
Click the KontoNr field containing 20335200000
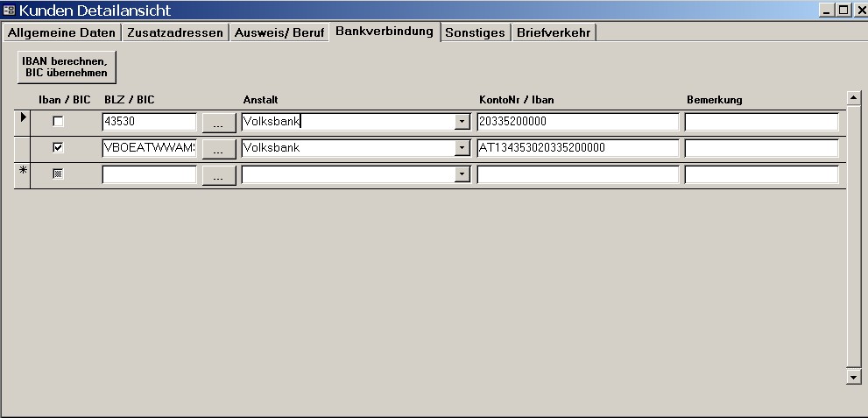coord(577,122)
